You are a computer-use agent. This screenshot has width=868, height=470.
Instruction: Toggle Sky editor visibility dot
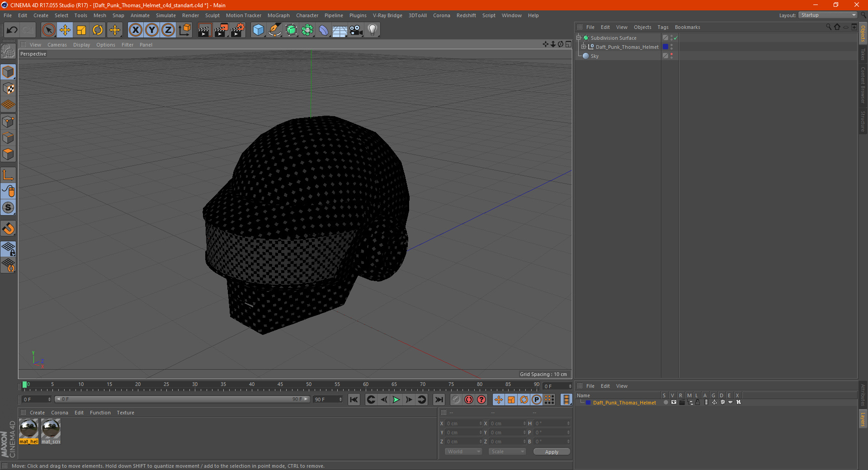pyautogui.click(x=671, y=54)
